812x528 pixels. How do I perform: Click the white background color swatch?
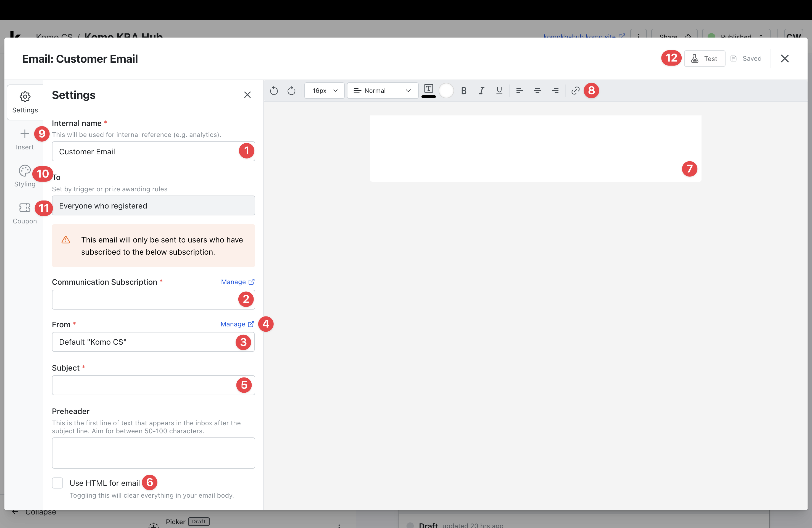446,91
